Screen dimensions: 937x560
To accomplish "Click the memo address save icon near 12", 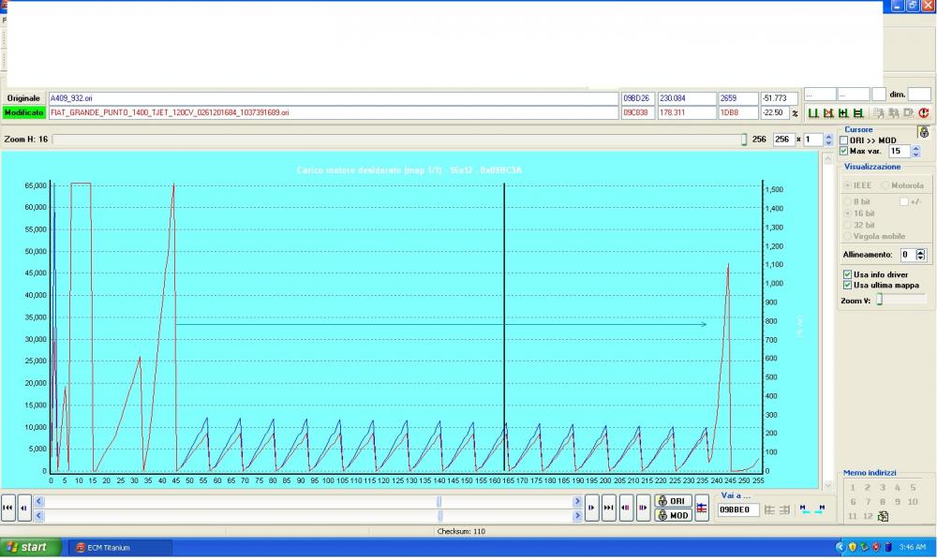I will (x=883, y=516).
